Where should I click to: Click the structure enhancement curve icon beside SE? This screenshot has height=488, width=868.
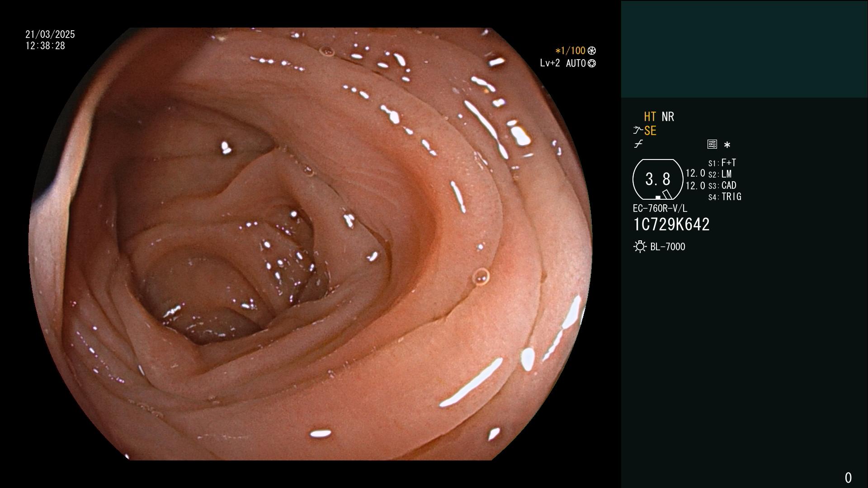pyautogui.click(x=638, y=131)
